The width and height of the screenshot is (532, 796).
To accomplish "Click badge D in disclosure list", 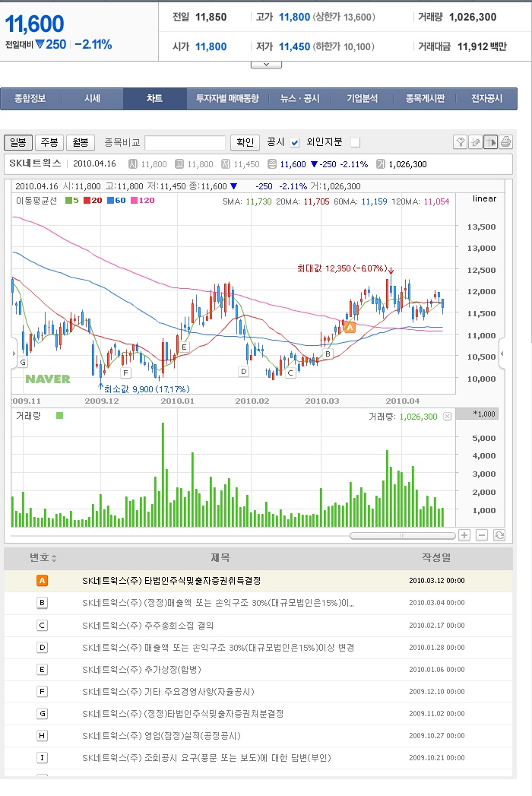I will pyautogui.click(x=42, y=647).
